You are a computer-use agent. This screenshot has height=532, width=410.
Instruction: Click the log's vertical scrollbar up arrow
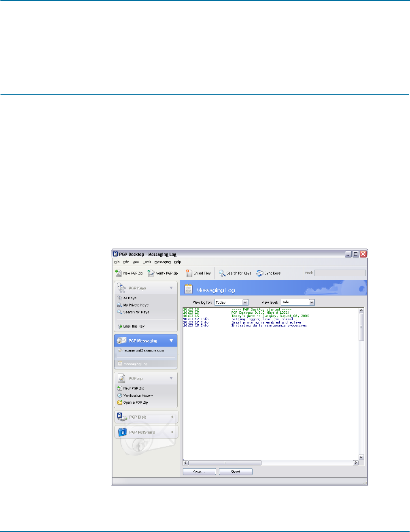pos(361,311)
